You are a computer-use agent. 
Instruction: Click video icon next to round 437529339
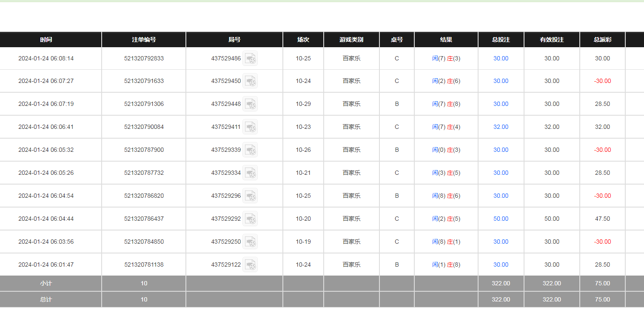250,150
